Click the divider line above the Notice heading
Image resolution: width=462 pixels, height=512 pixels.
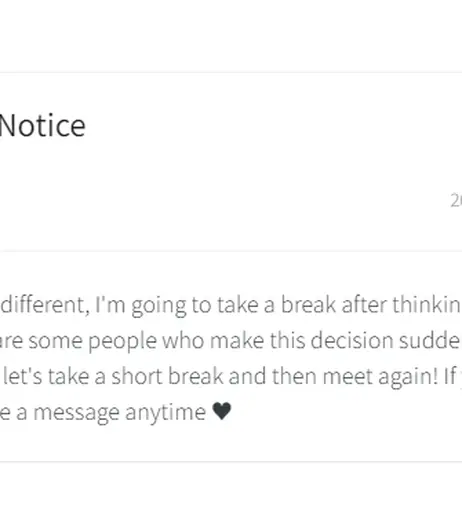pos(231,72)
